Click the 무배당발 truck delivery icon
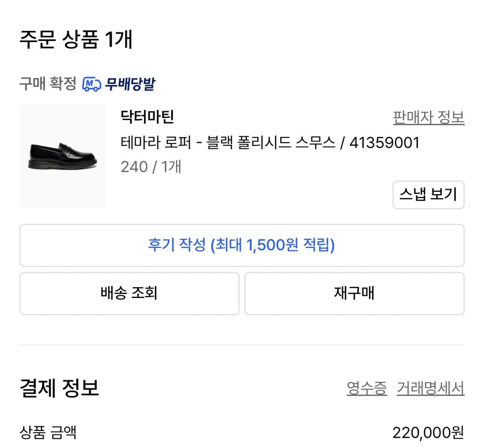This screenshot has width=484, height=448. pyautogui.click(x=92, y=85)
